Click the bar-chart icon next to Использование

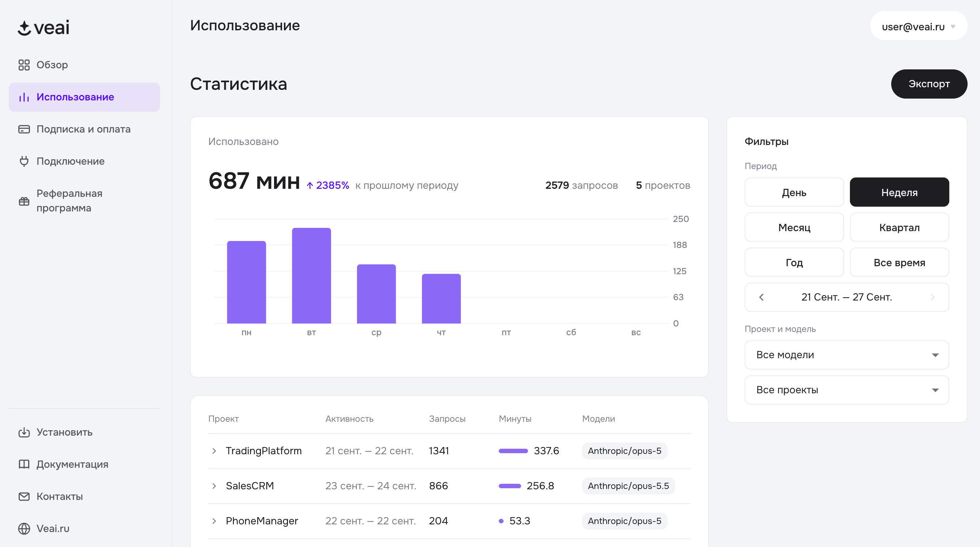[24, 97]
